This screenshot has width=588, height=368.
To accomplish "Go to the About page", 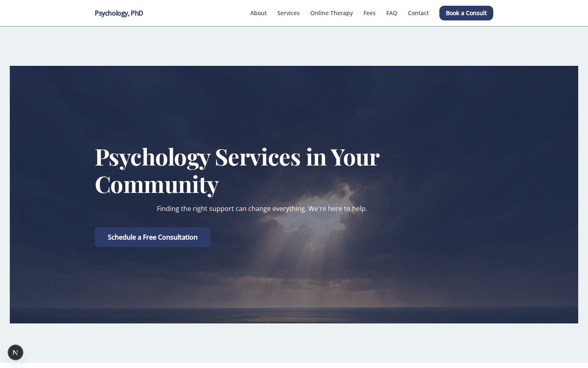I will pyautogui.click(x=258, y=13).
